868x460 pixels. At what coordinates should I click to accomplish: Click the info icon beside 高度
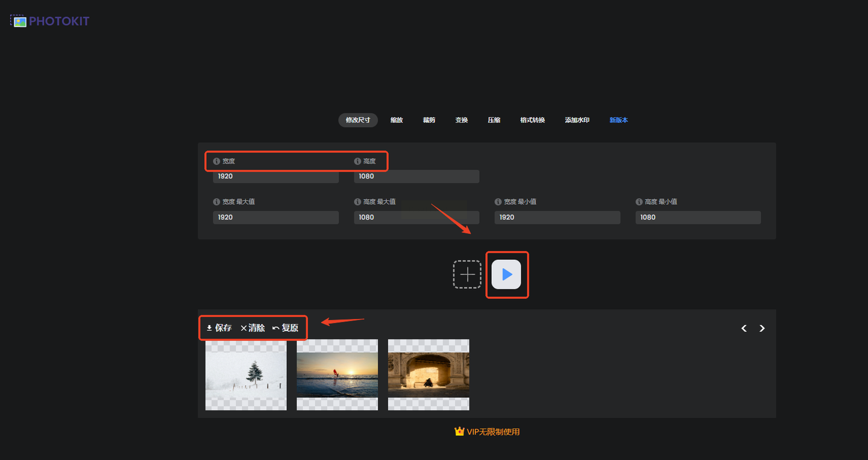(357, 162)
